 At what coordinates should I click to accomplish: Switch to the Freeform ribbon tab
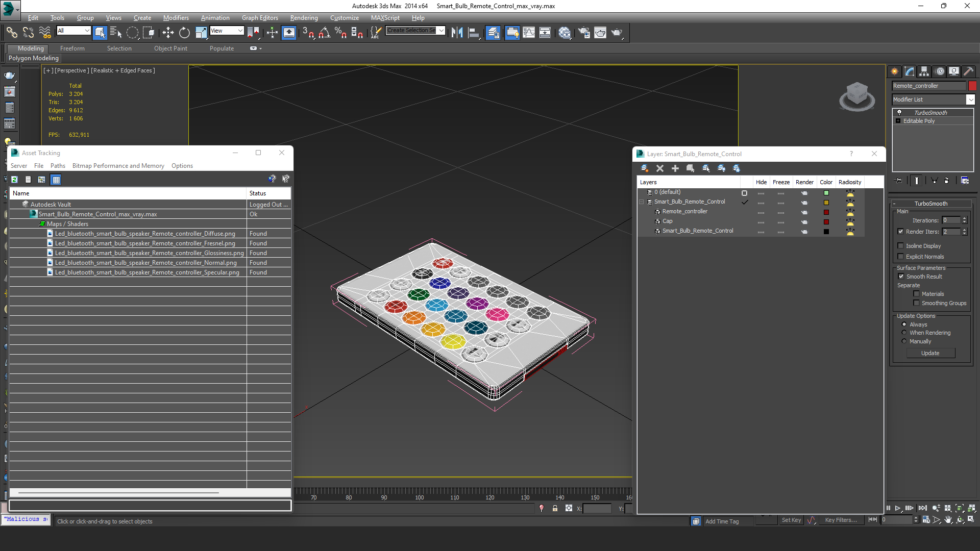(72, 48)
